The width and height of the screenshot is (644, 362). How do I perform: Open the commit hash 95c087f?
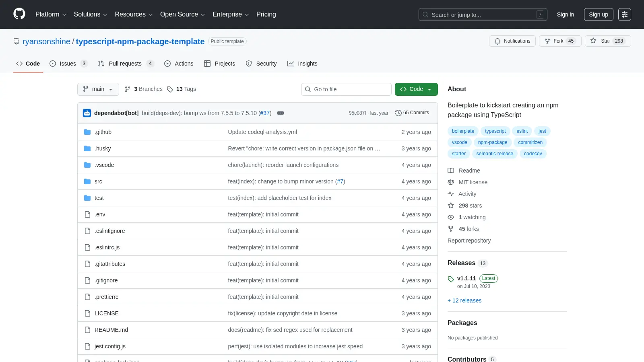tap(357, 113)
